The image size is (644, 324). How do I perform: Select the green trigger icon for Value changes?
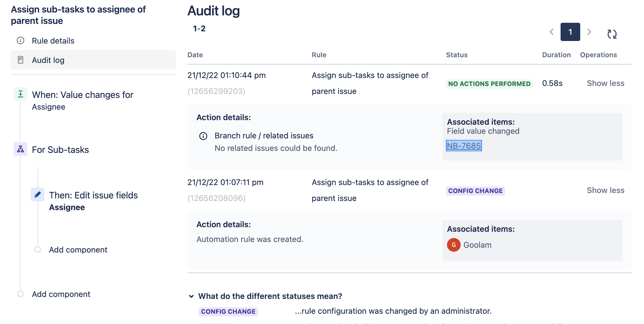(x=20, y=94)
